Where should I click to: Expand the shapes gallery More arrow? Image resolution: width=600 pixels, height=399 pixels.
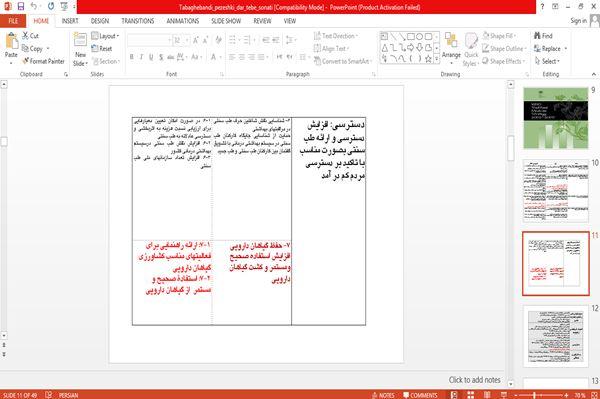[437, 59]
